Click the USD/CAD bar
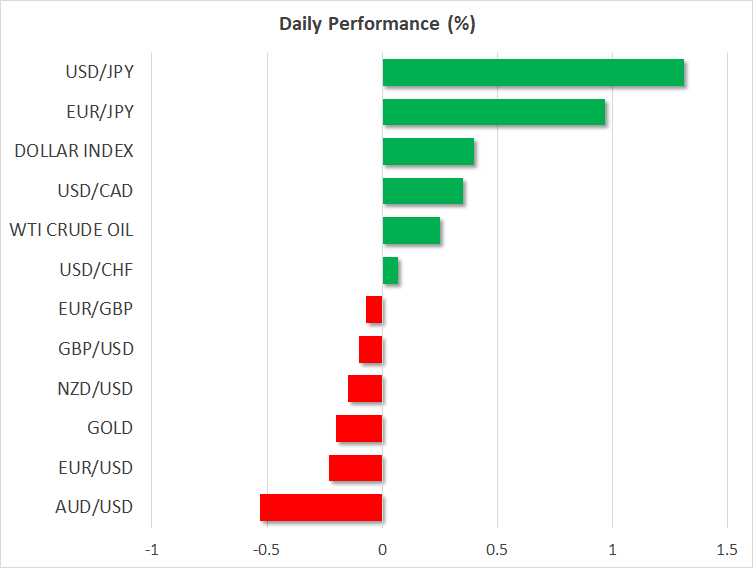Viewport: 753px width, 568px height. [x=422, y=191]
